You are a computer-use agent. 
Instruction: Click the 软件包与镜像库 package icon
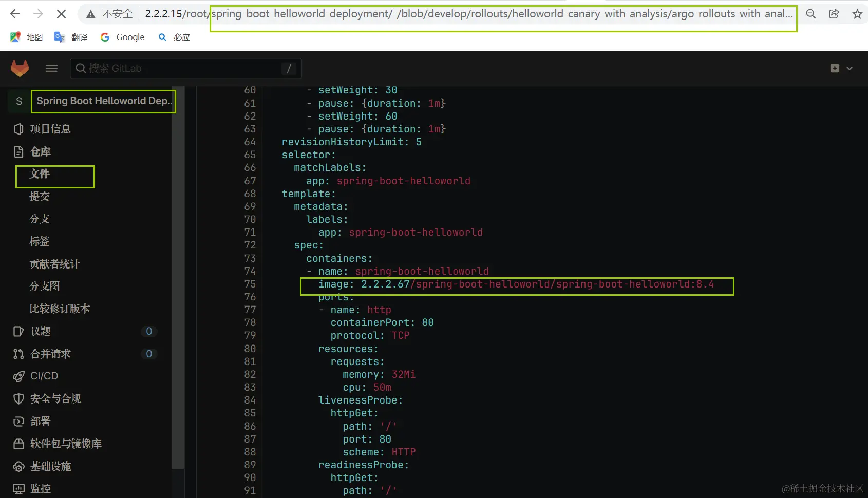click(18, 444)
